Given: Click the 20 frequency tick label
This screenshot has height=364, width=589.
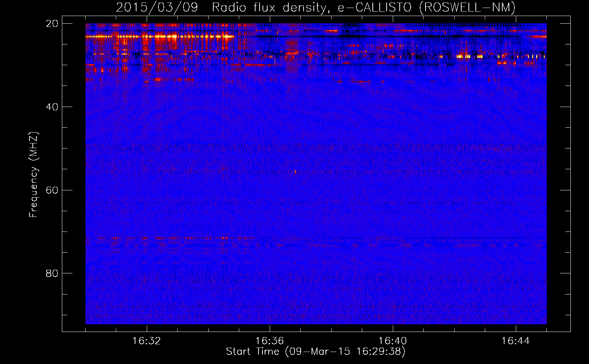Looking at the screenshot, I should tap(52, 24).
